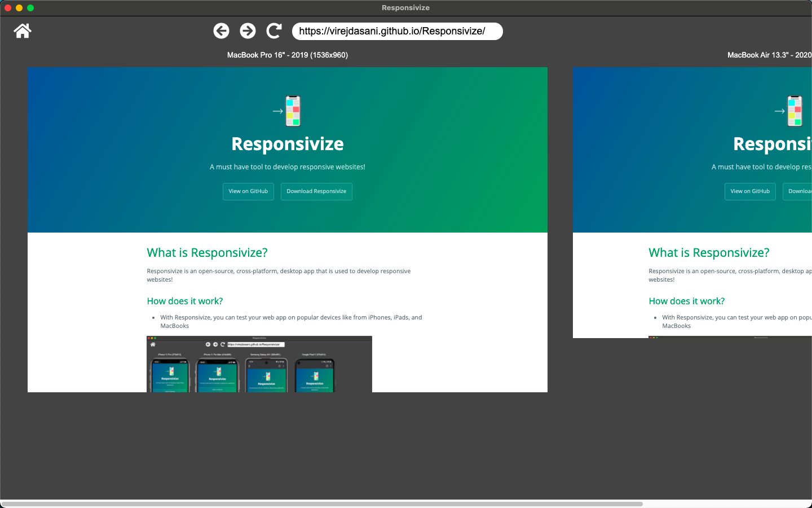Screen dimensions: 812x508
Task: Click "How does it work?" heading in MacBook Pro preview
Action: (x=185, y=301)
